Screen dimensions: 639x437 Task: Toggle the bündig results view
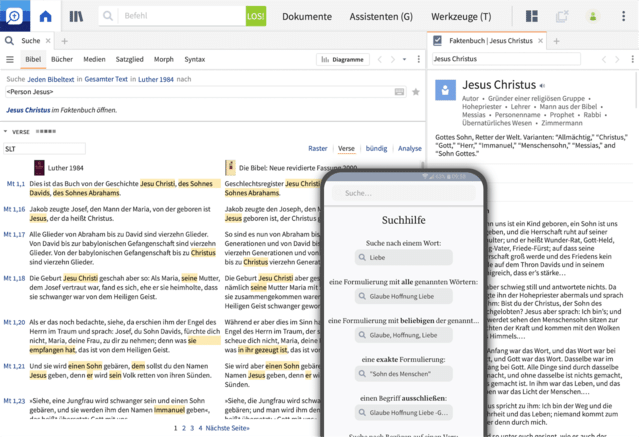(x=376, y=148)
